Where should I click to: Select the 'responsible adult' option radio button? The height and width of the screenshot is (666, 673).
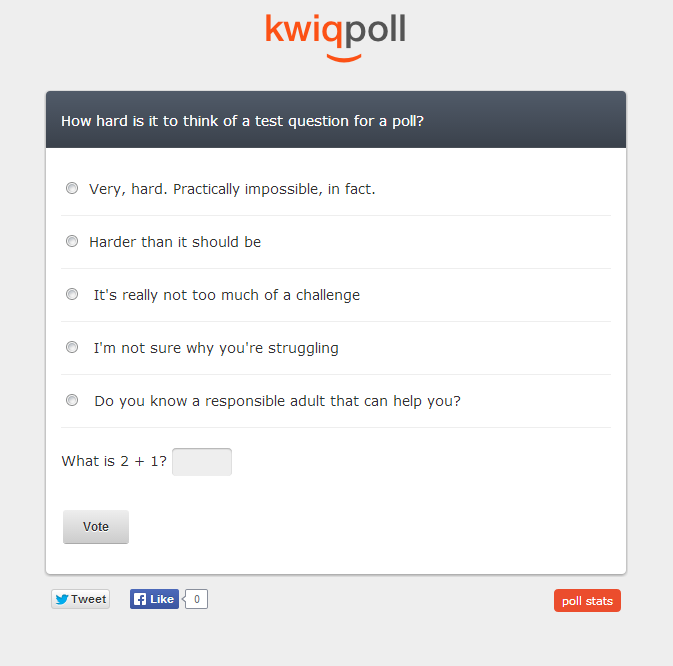point(72,400)
